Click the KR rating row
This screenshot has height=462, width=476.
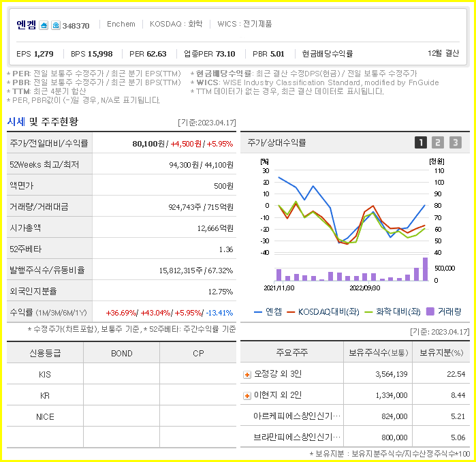tap(121, 395)
